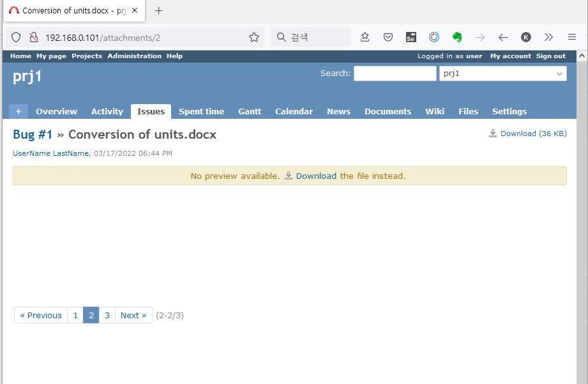Viewport: 588px width, 384px height.
Task: Open the prj1 project selector dropdown
Action: [x=502, y=73]
